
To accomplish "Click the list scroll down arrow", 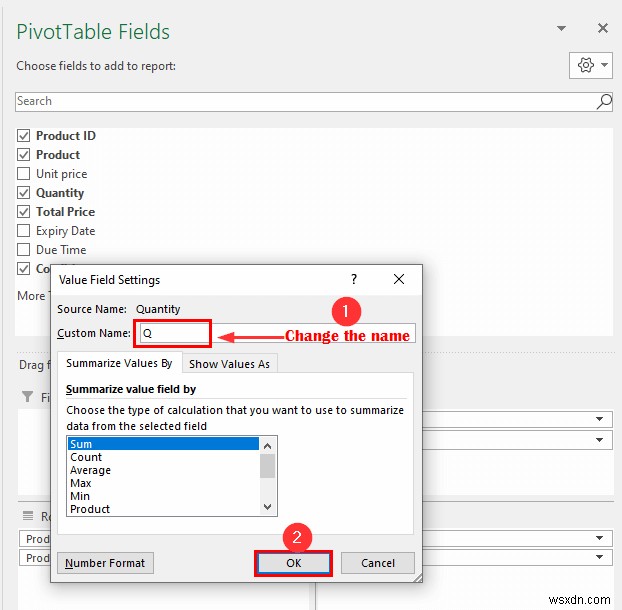I will coord(267,506).
